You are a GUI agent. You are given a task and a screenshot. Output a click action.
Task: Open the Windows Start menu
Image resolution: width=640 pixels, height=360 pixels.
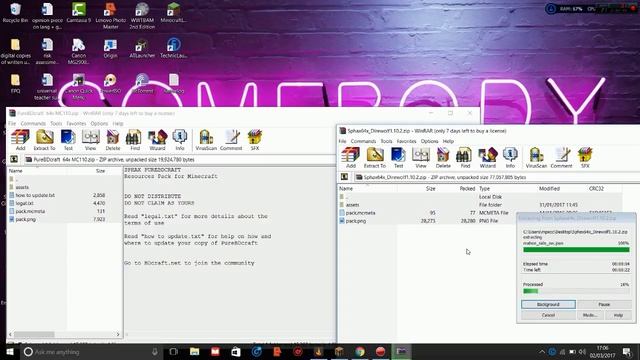click(10, 351)
